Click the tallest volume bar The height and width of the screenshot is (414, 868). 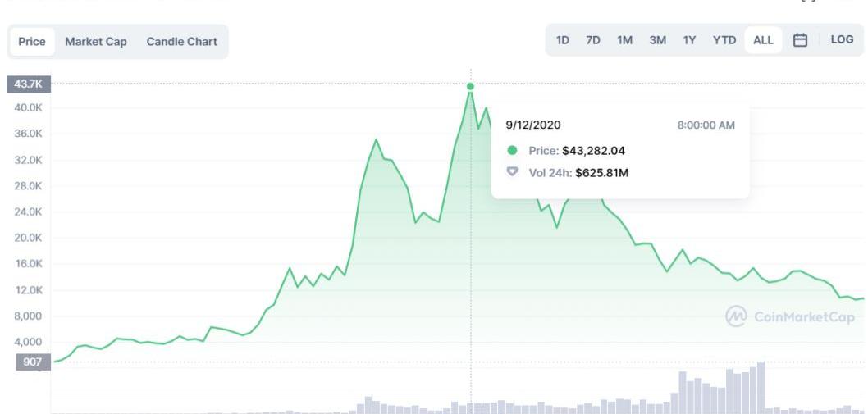coord(761,388)
